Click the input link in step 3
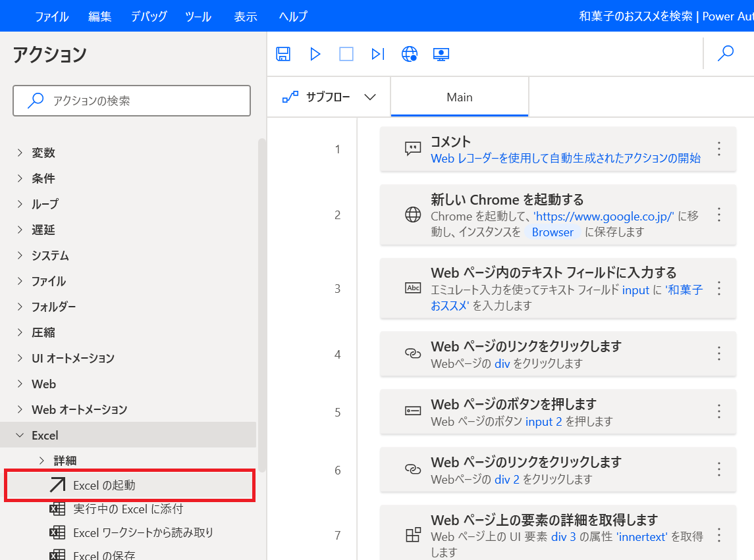This screenshot has width=754, height=560. pos(635,290)
